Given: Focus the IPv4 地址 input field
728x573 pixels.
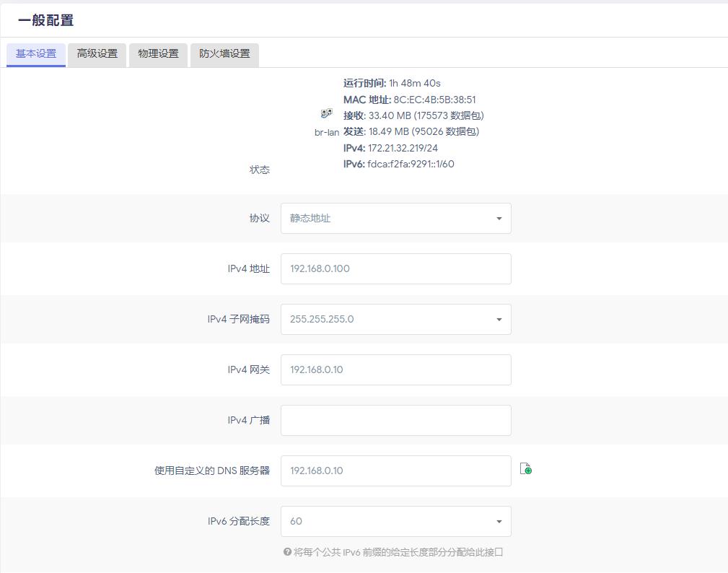Looking at the screenshot, I should 396,269.
